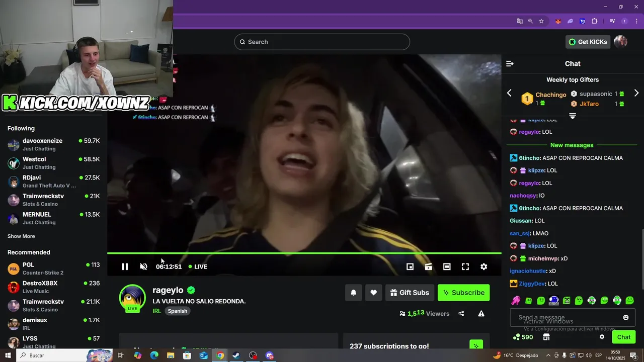Open MERNUEL followed channel
Screen dimensions: 644x362
53,218
